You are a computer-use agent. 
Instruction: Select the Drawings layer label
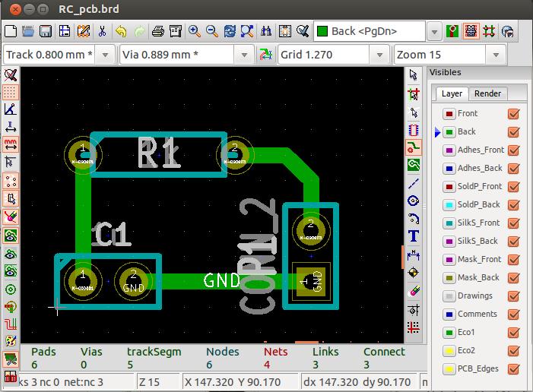(x=474, y=296)
